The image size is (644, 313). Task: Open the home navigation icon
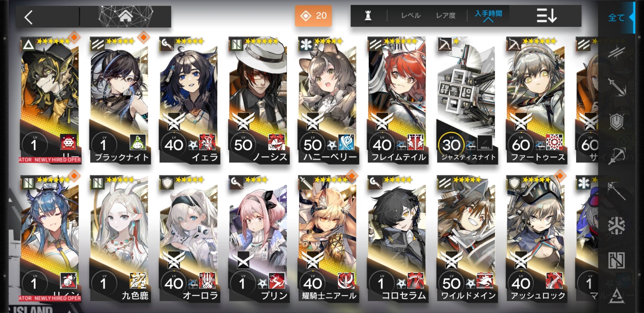(126, 16)
